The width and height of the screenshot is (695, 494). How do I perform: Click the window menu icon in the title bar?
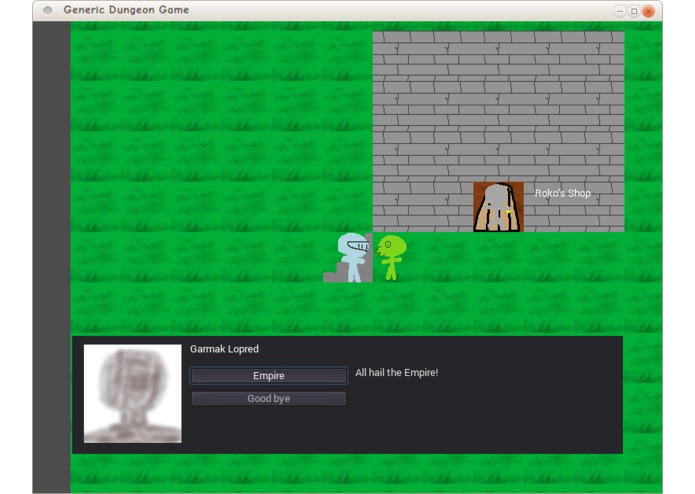tap(48, 10)
